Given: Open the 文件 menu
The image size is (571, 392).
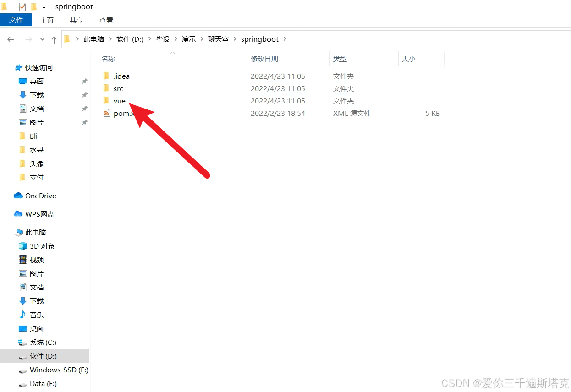Looking at the screenshot, I should (16, 20).
